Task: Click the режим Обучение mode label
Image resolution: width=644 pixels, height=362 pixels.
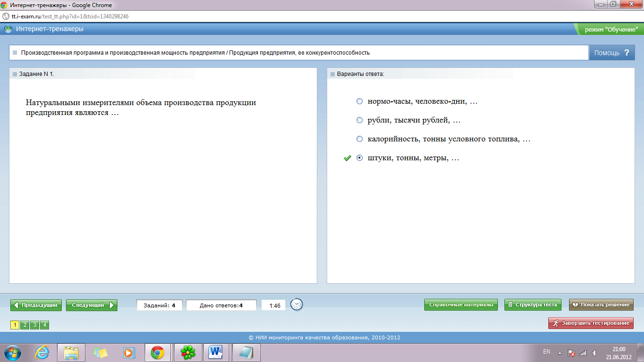Action: coord(611,29)
